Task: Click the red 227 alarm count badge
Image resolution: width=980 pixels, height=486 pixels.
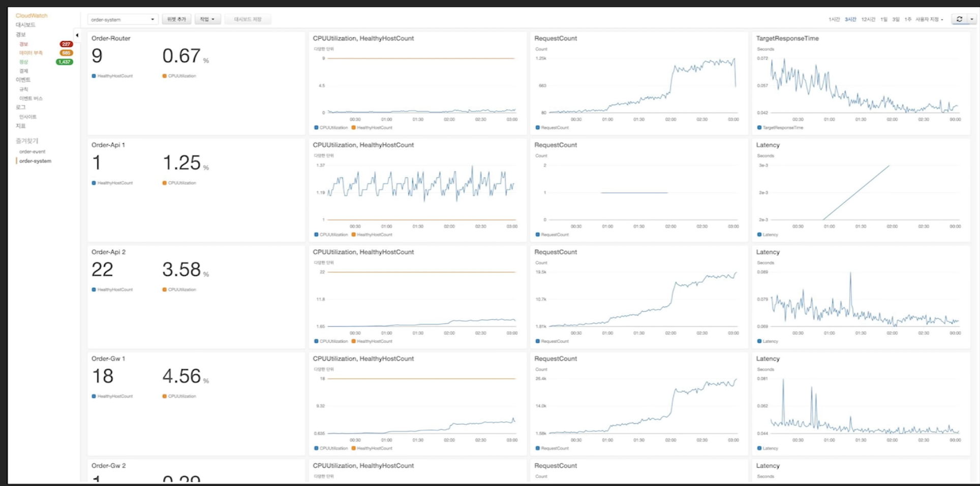Action: [x=66, y=44]
